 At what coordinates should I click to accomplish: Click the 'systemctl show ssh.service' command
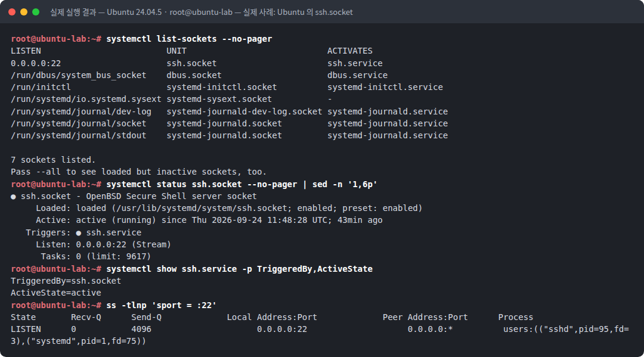(240, 269)
